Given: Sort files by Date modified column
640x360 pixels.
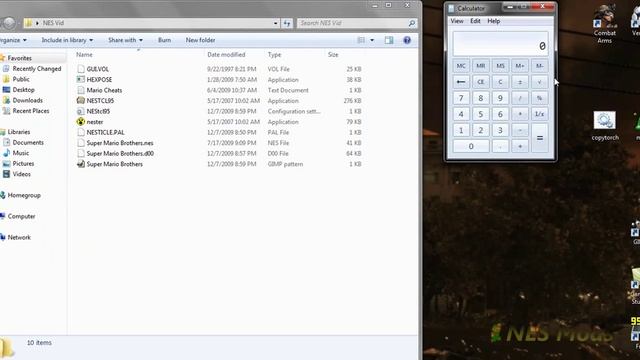Looking at the screenshot, I should [226, 54].
